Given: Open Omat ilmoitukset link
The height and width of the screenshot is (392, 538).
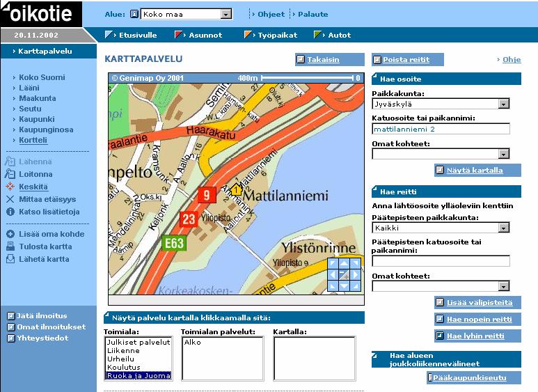Looking at the screenshot, I should (x=52, y=327).
